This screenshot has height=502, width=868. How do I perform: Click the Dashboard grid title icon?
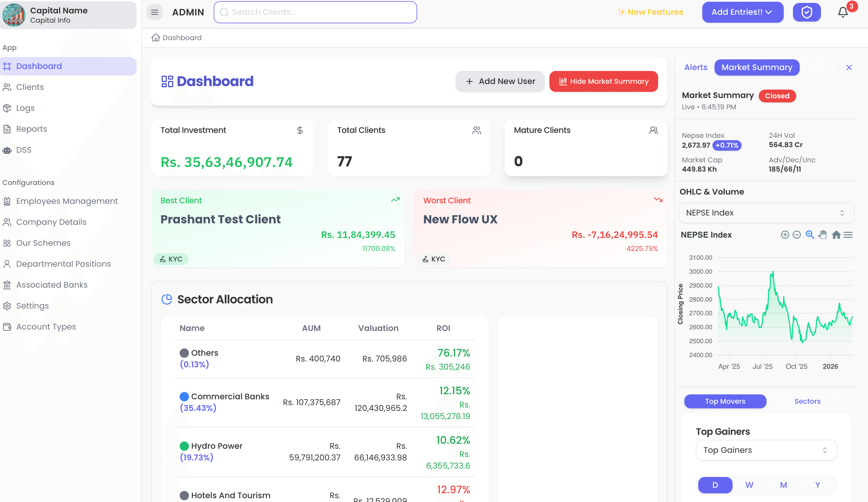click(167, 81)
